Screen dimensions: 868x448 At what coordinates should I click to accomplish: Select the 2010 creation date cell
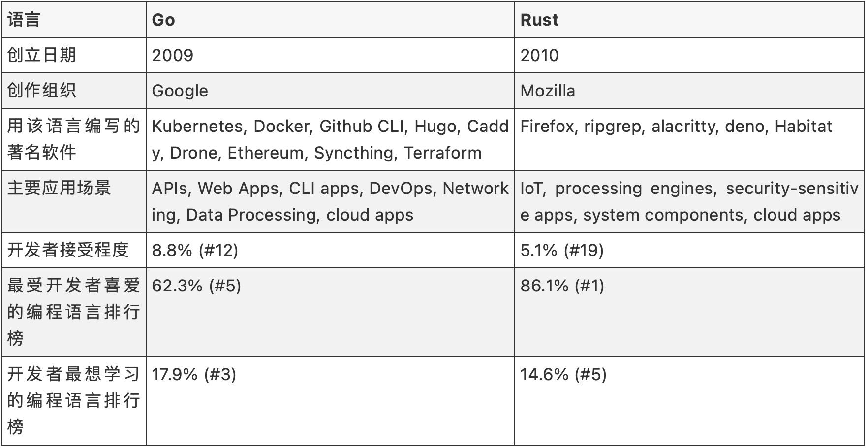(540, 55)
